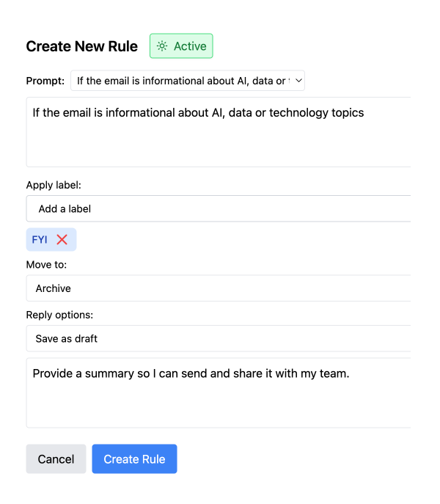440x504 pixels.
Task: Open the Move to Archive dropdown
Action: (x=219, y=288)
